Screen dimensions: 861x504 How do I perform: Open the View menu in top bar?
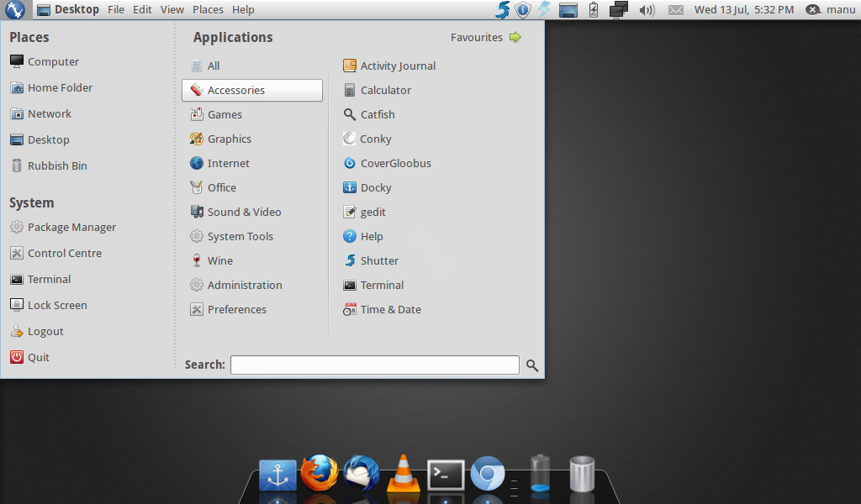click(x=172, y=10)
